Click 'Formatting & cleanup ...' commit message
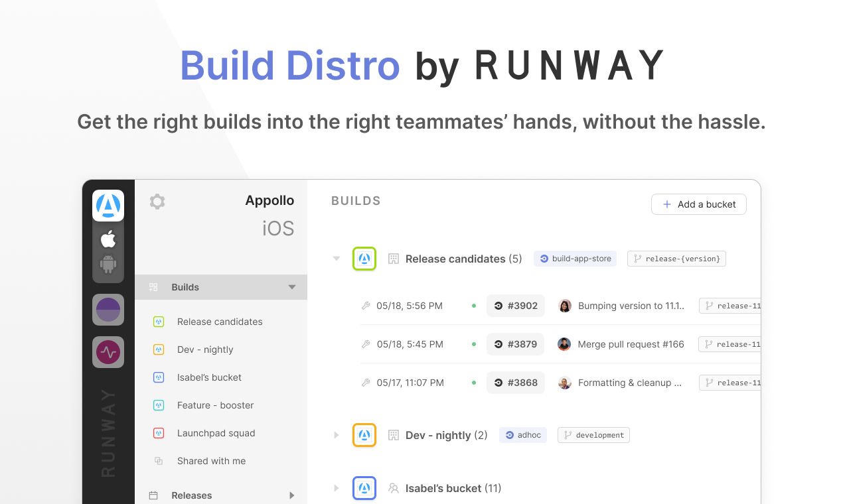 click(630, 383)
